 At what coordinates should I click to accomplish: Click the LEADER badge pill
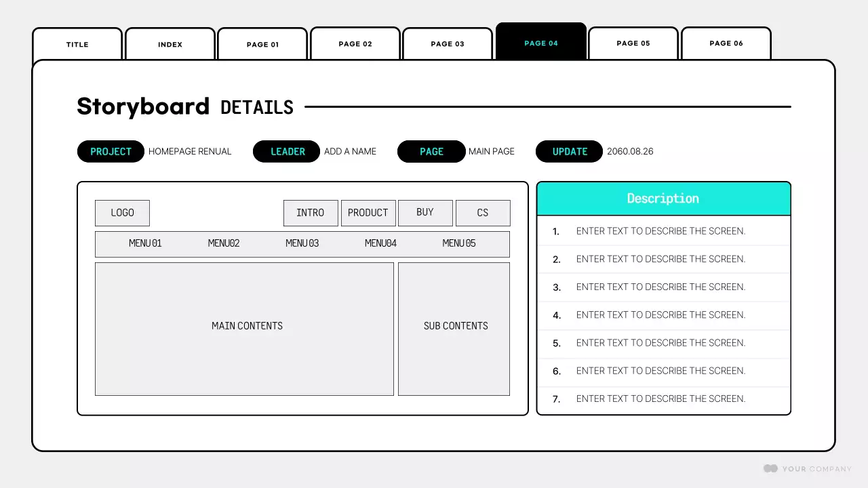pyautogui.click(x=286, y=151)
